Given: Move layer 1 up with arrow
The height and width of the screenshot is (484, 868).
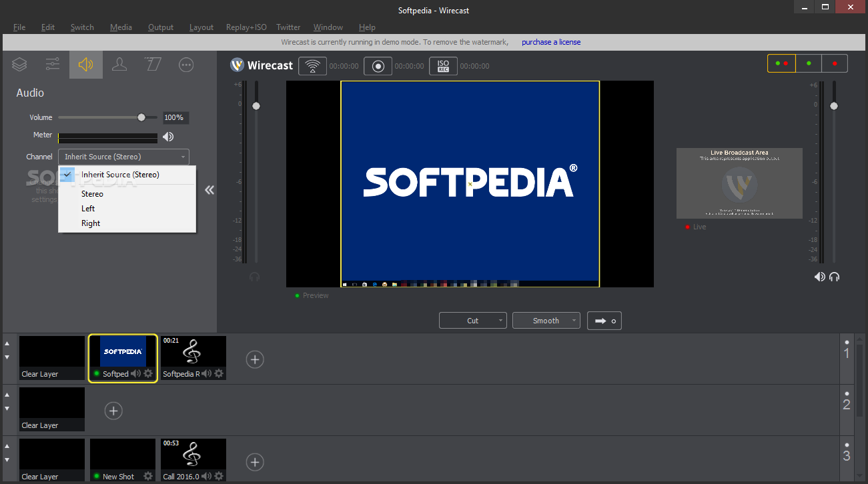Looking at the screenshot, I should [x=7, y=344].
